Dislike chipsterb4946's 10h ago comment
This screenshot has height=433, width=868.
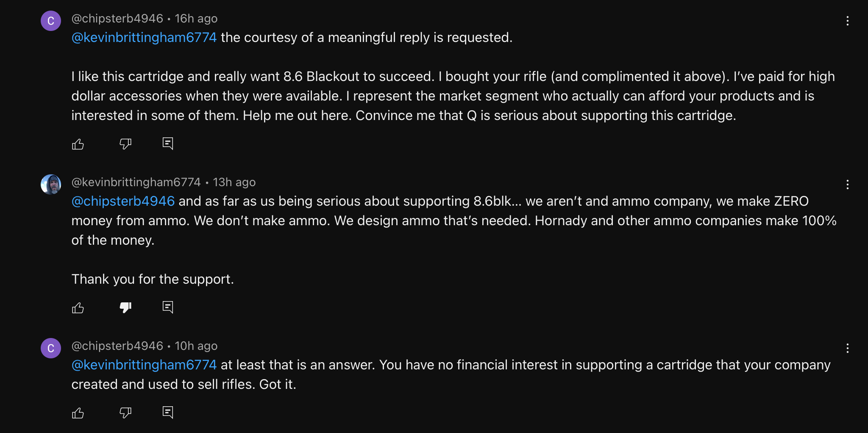click(125, 413)
